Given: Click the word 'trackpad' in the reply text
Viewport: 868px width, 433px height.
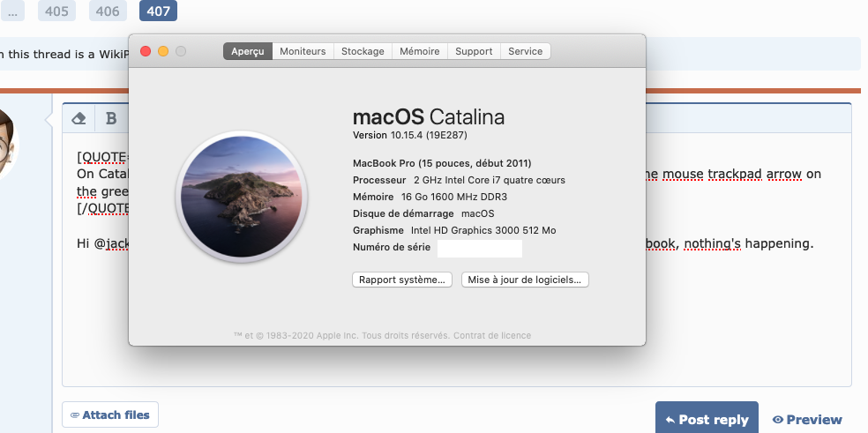Looking at the screenshot, I should click(737, 174).
